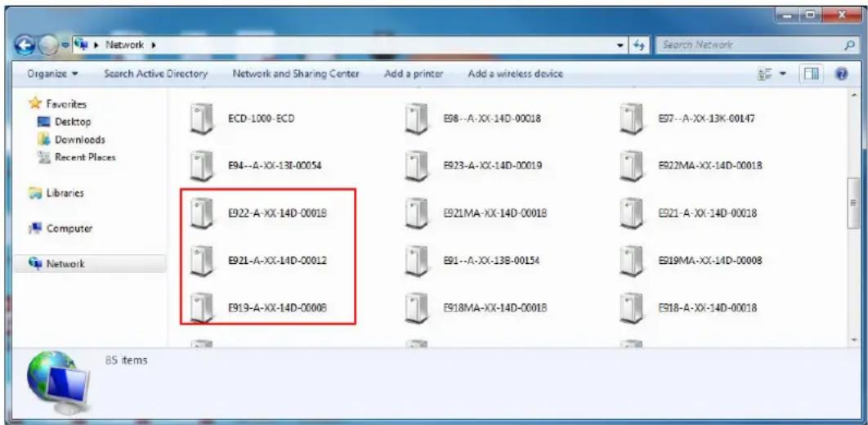Open the ECD-1000-ECD computer icon

tap(201, 119)
